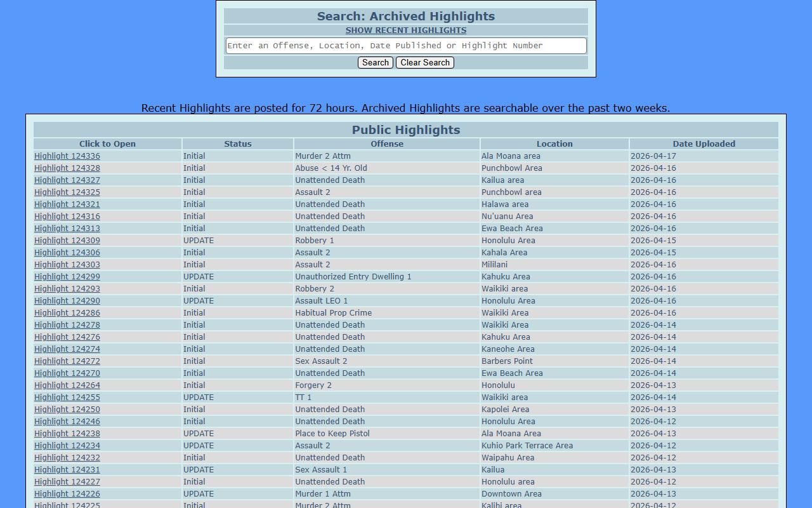The height and width of the screenshot is (508, 812).
Task: Select the 'Habitual Prop Crime' offense cell
Action: tap(387, 313)
